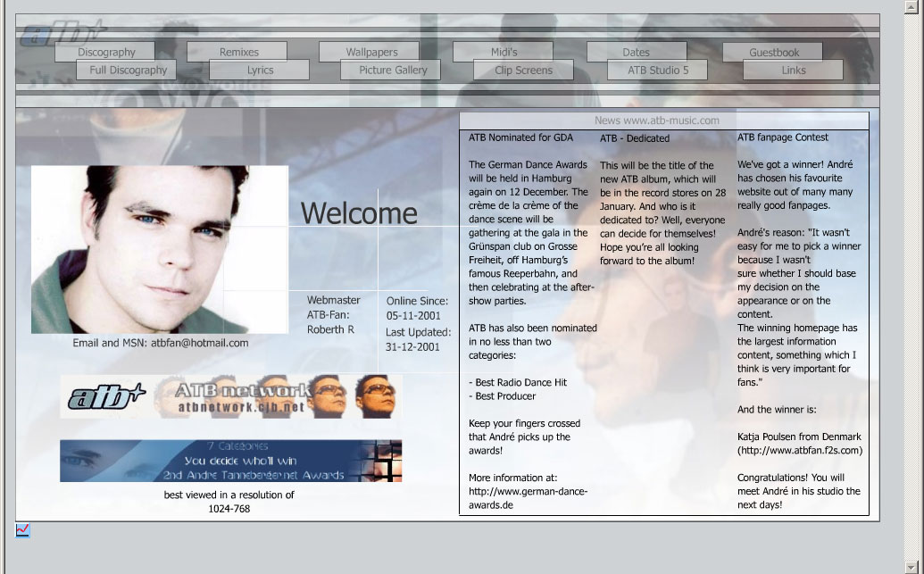
Task: Open the Picture Gallery
Action: click(x=392, y=71)
